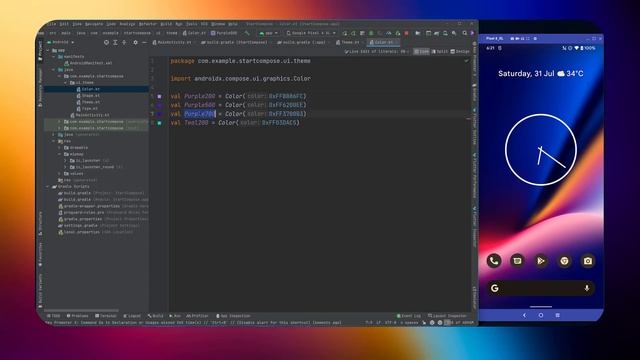Open Structure side tool window
Image resolution: width=640 pixels, height=360 pixels.
coord(40,224)
